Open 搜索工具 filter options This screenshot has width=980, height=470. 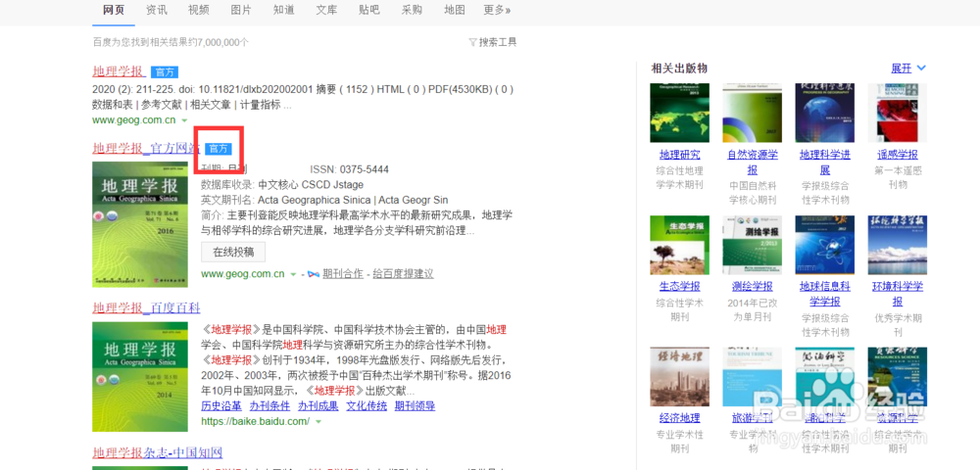tap(493, 42)
